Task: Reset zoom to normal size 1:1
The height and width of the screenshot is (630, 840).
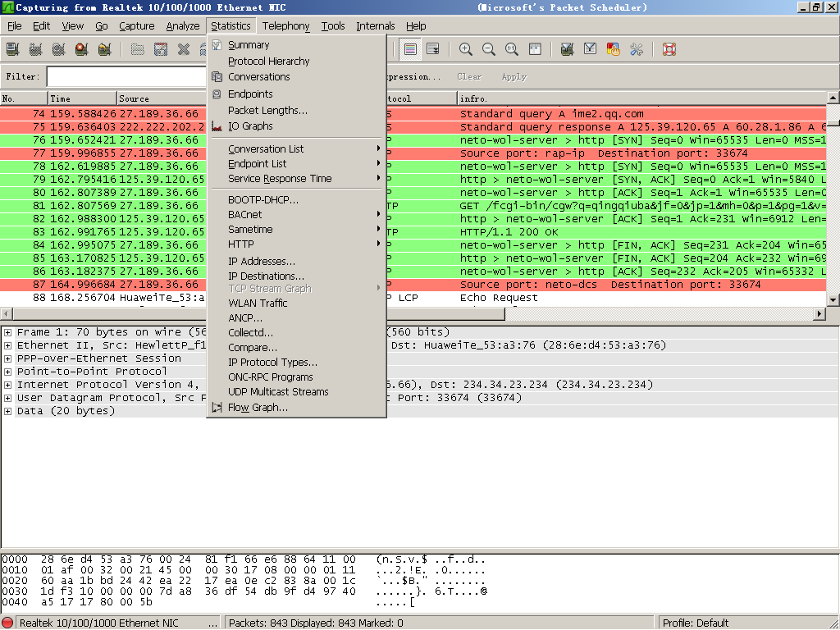Action: coord(512,49)
